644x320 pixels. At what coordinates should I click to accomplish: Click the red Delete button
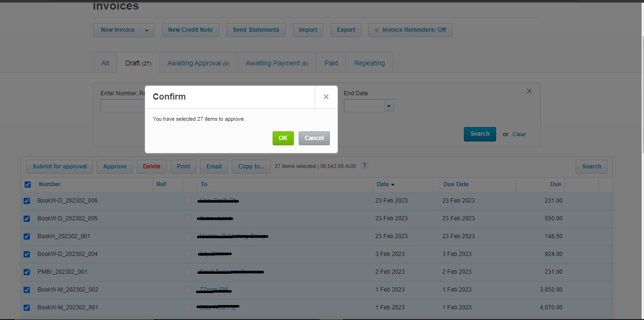[152, 166]
